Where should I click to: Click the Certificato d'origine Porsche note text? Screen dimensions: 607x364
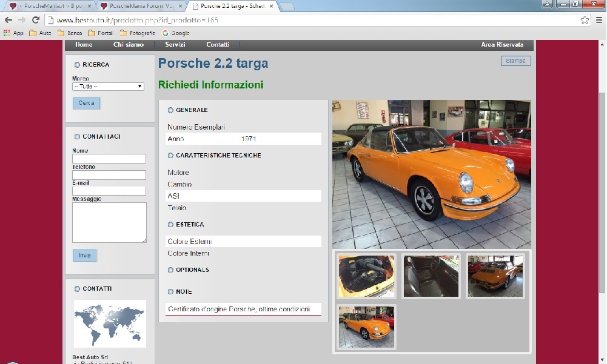tap(239, 309)
